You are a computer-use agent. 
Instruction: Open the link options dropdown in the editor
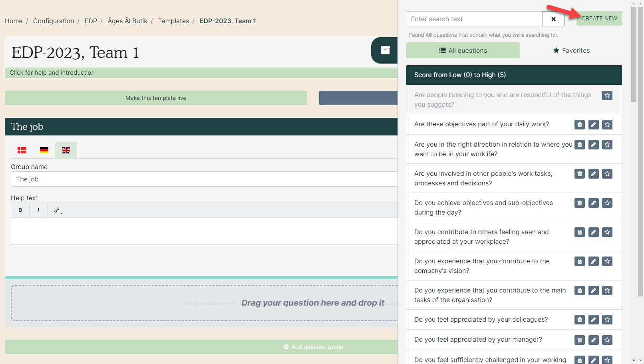tap(61, 212)
